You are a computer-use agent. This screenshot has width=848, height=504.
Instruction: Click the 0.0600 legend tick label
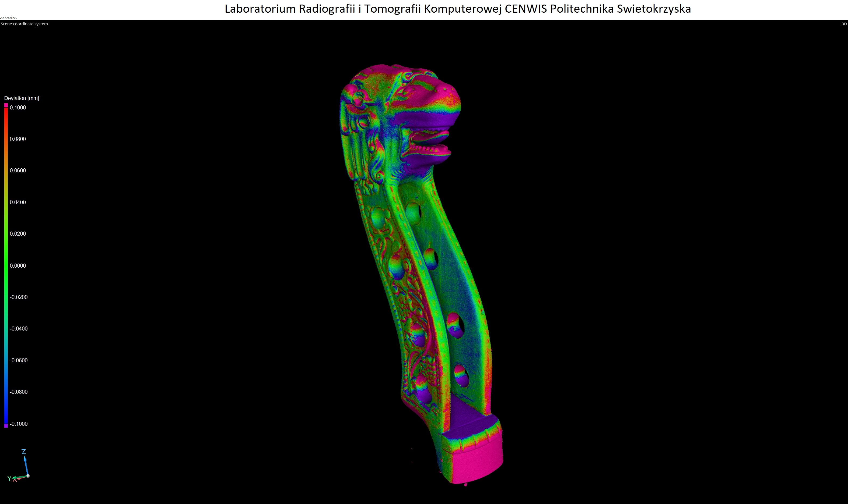pyautogui.click(x=18, y=171)
